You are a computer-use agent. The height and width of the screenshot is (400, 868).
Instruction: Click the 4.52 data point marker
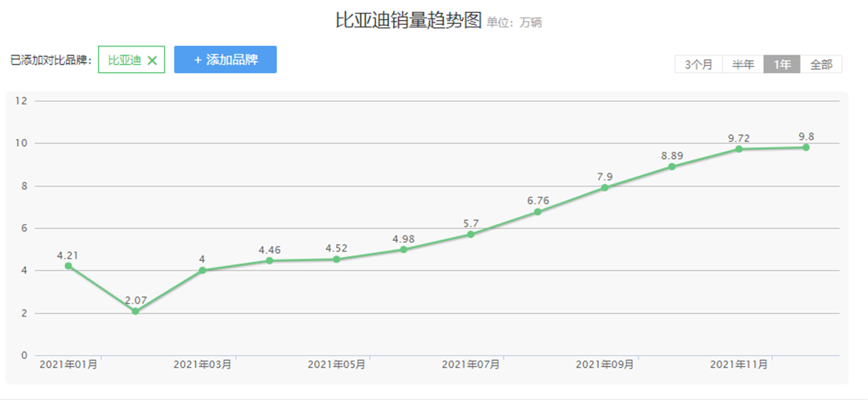tap(337, 259)
